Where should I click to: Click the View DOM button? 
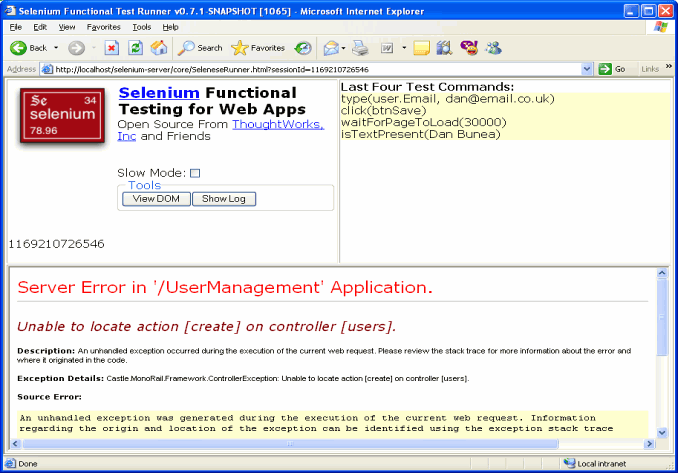point(156,199)
